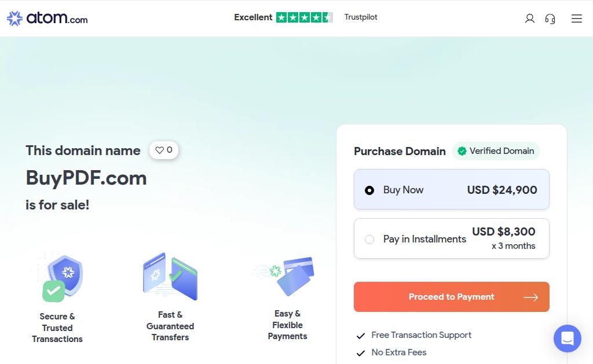Screen dimensions: 593x364
Task: Click the Easy & Flexible Payments cards icon
Action: [x=288, y=275]
